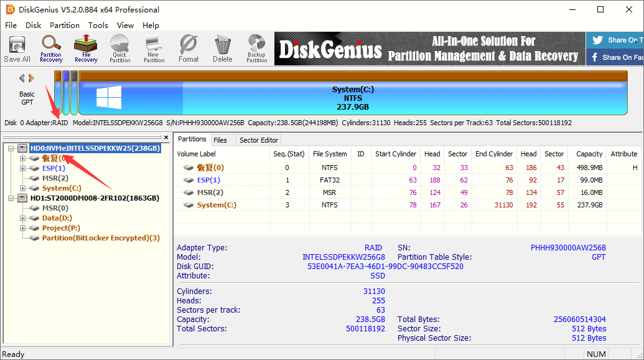644x360 pixels.
Task: Click the 恢复(0) drive icon in partition table
Action: pyautogui.click(x=189, y=168)
